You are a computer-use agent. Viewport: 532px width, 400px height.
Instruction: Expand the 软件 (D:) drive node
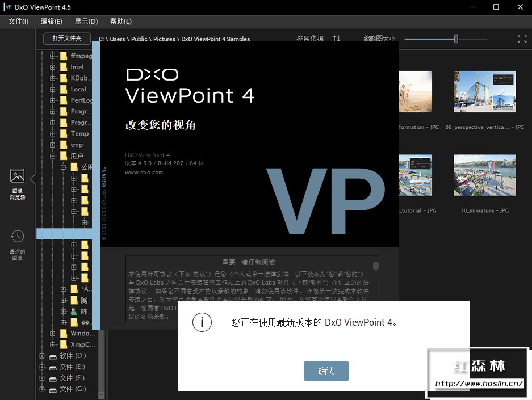pos(42,356)
